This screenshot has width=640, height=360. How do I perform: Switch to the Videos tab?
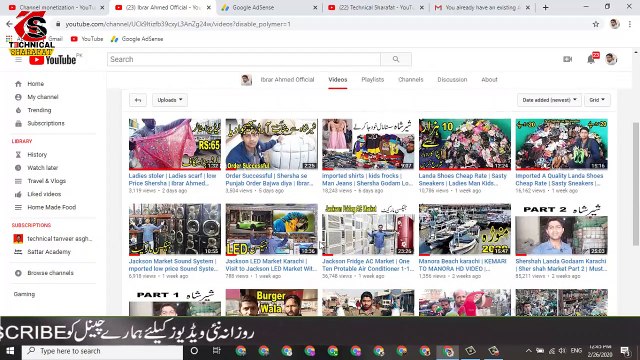coord(338,80)
